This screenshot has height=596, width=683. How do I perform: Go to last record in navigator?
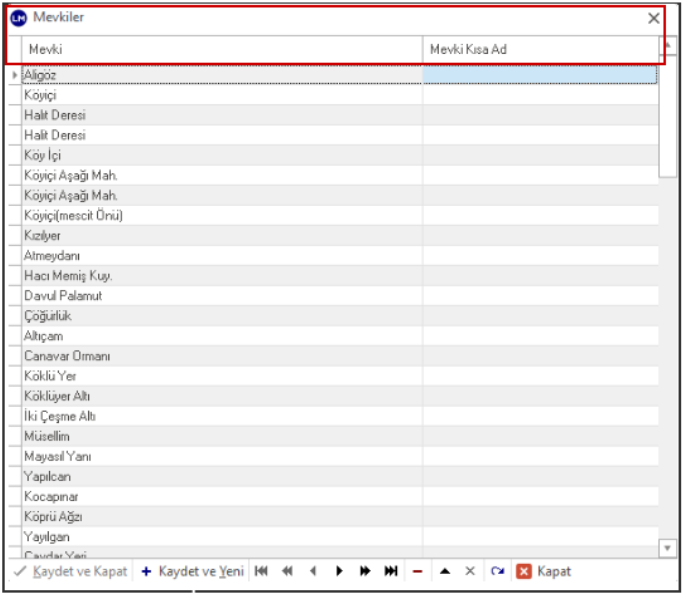pyautogui.click(x=391, y=571)
